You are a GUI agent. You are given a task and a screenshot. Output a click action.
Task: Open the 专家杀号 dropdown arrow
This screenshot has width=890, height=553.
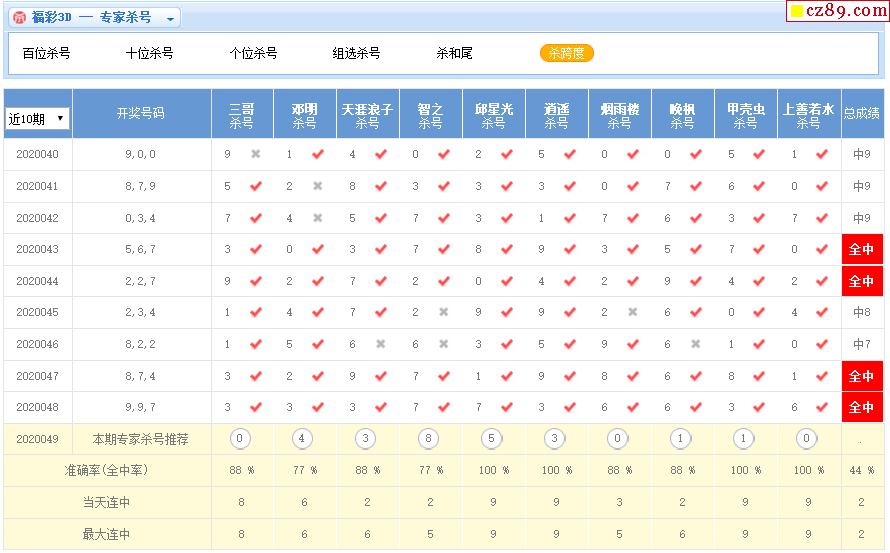(170, 19)
